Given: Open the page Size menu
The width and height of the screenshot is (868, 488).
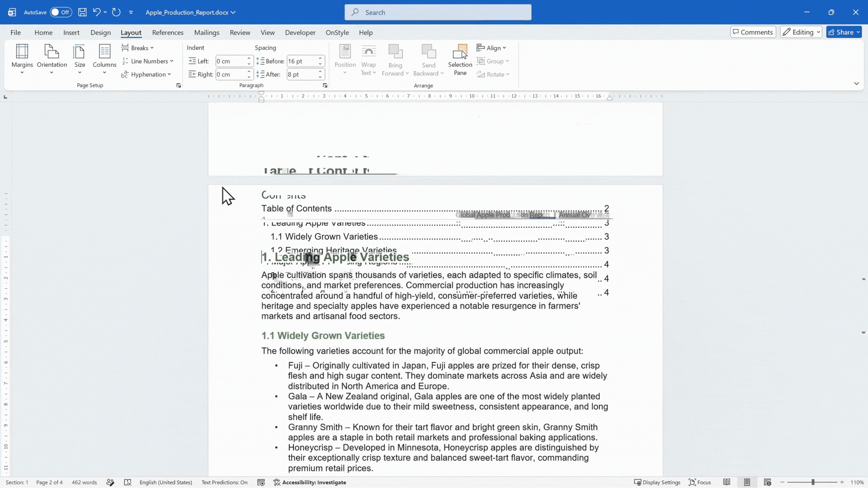Looking at the screenshot, I should (80, 59).
